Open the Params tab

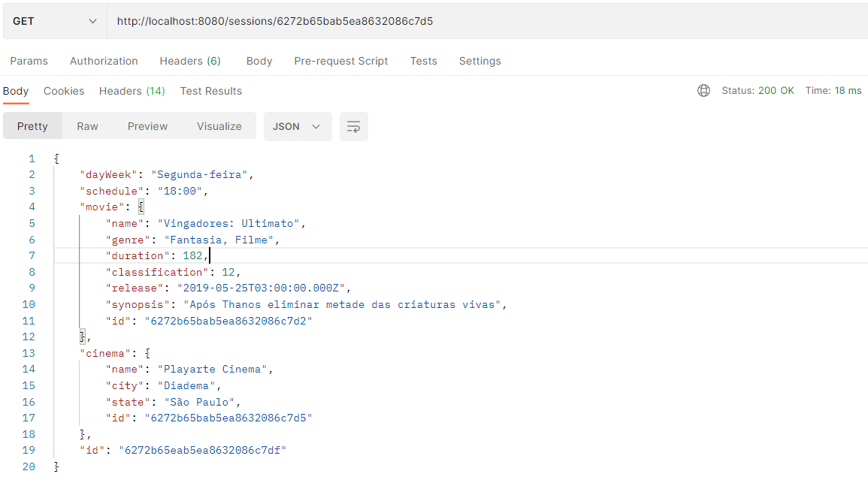(29, 61)
